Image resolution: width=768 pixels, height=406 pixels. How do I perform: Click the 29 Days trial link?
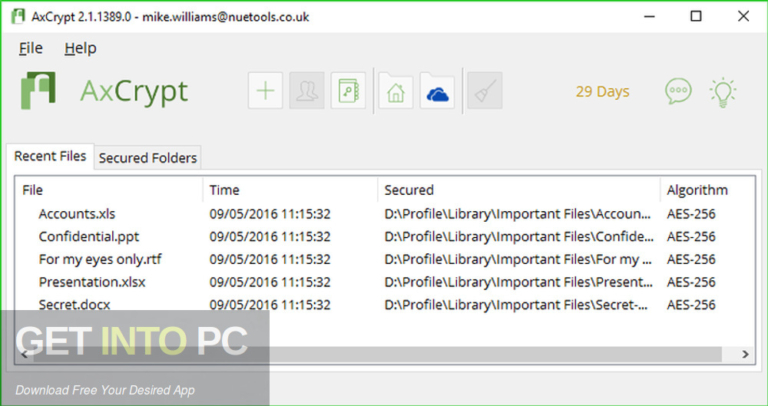coord(602,92)
